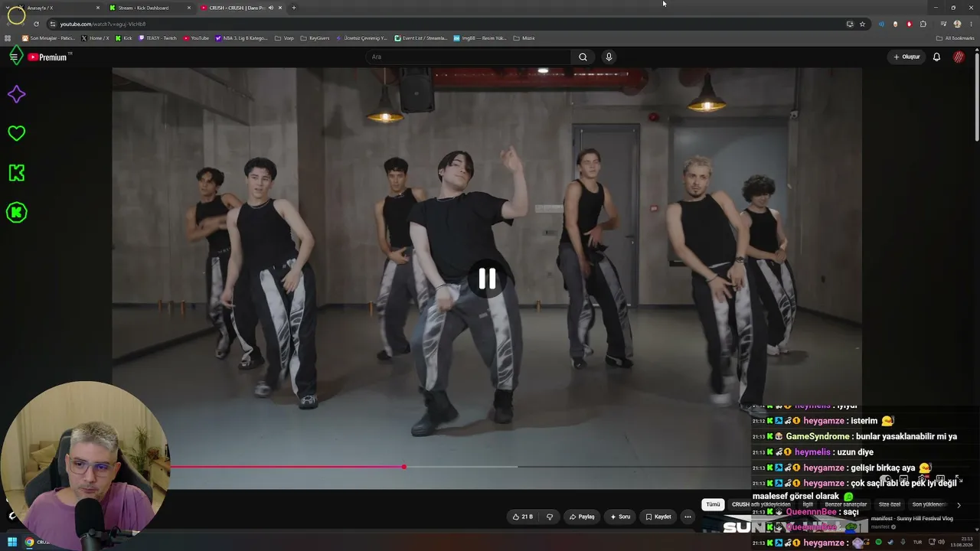Open the YouTube bookmark
The height and width of the screenshot is (551, 980).
tap(196, 37)
